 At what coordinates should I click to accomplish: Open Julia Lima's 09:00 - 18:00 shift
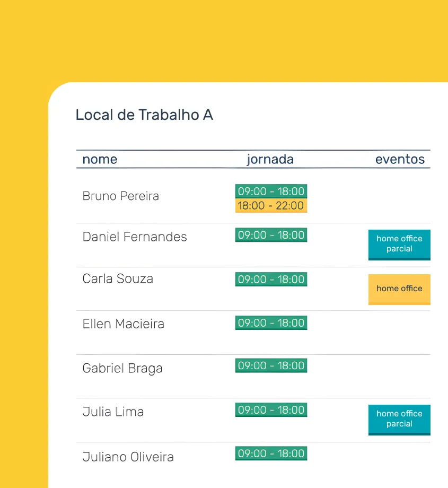[x=271, y=410]
